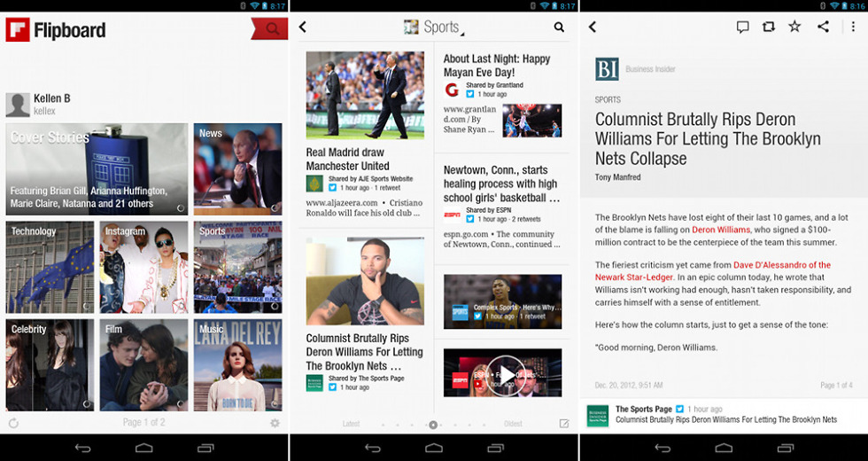Open the News section tile

(238, 169)
